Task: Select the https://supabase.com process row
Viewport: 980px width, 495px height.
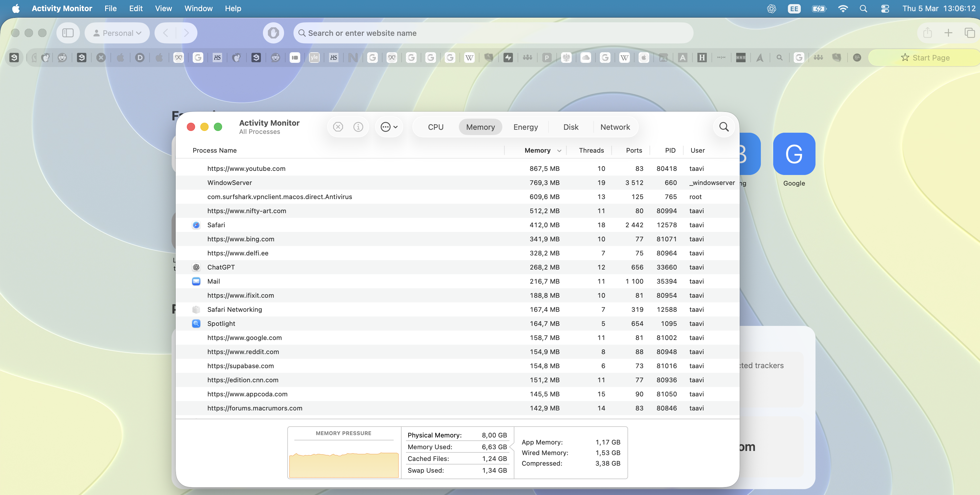Action: click(457, 366)
